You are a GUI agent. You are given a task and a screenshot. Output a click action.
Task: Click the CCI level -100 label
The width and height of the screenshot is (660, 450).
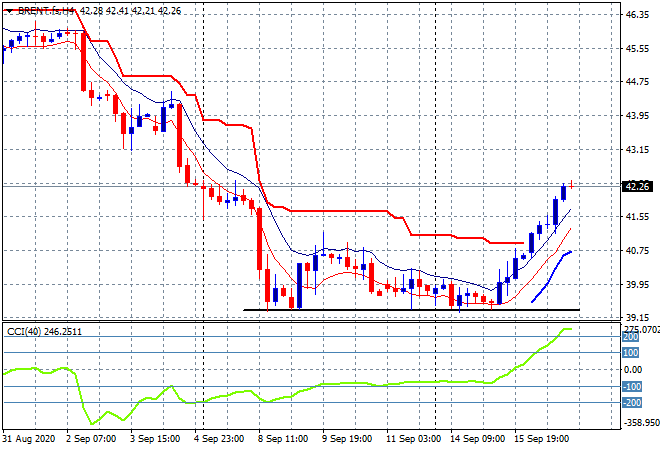632,386
